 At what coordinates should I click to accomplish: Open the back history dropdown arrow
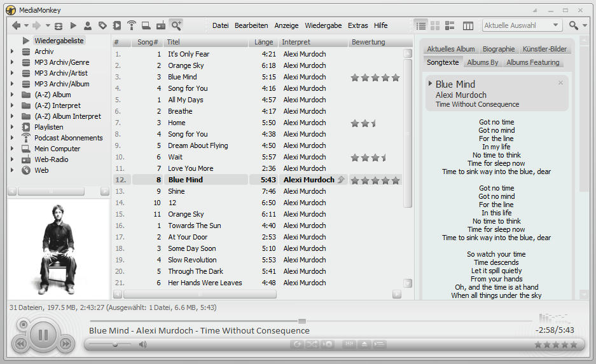26,25
